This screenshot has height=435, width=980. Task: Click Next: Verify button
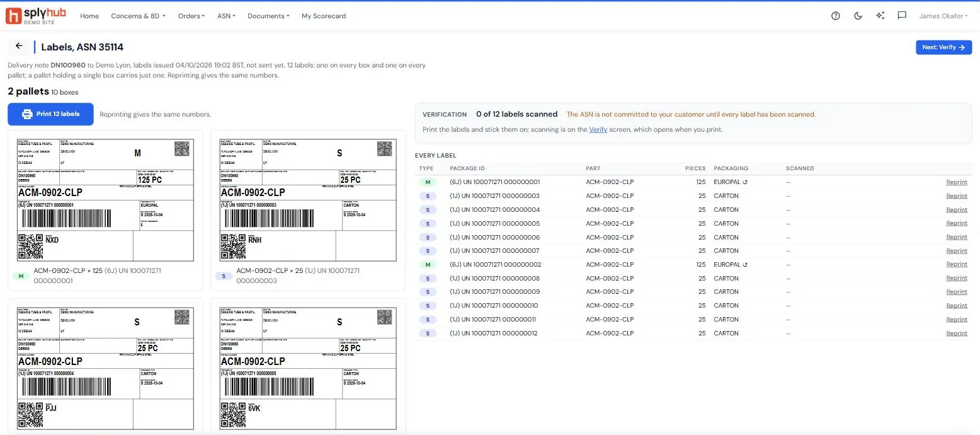[x=943, y=47]
